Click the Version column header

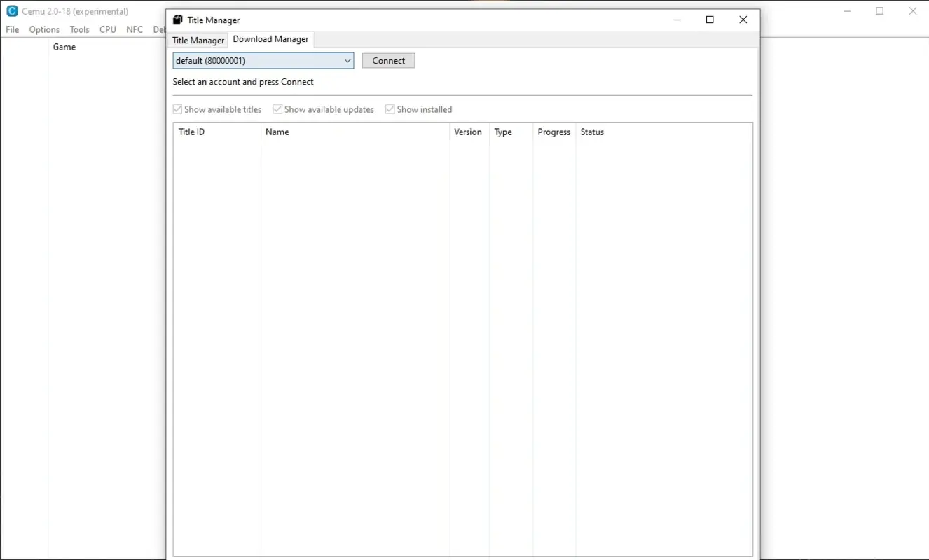468,132
